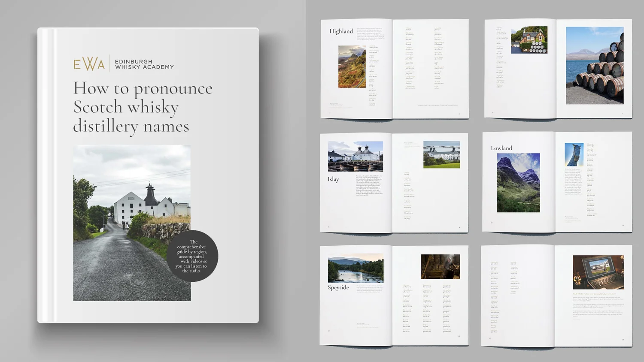Click the 'Speyside' heading
Image resolution: width=644 pixels, height=362 pixels.
click(x=338, y=287)
